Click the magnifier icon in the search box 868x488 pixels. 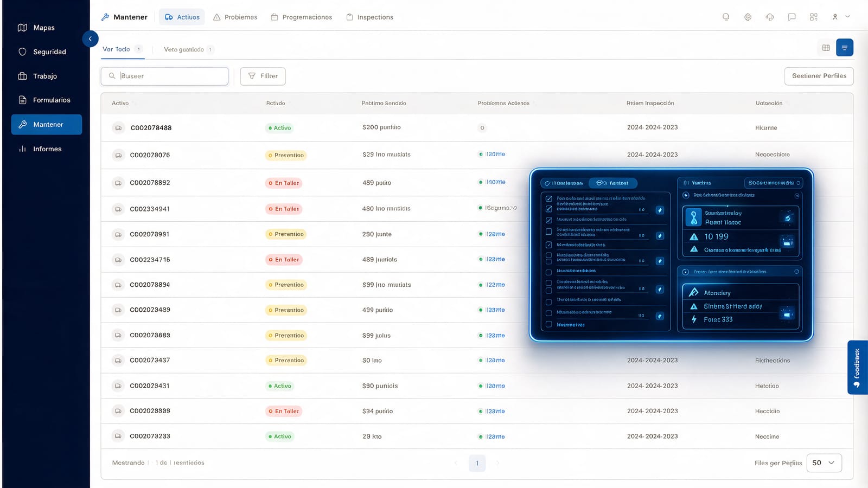pos(112,76)
